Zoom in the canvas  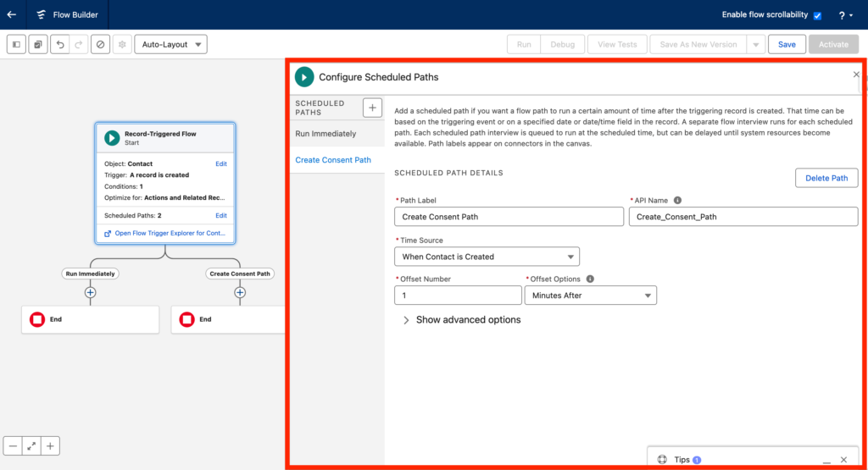click(50, 445)
